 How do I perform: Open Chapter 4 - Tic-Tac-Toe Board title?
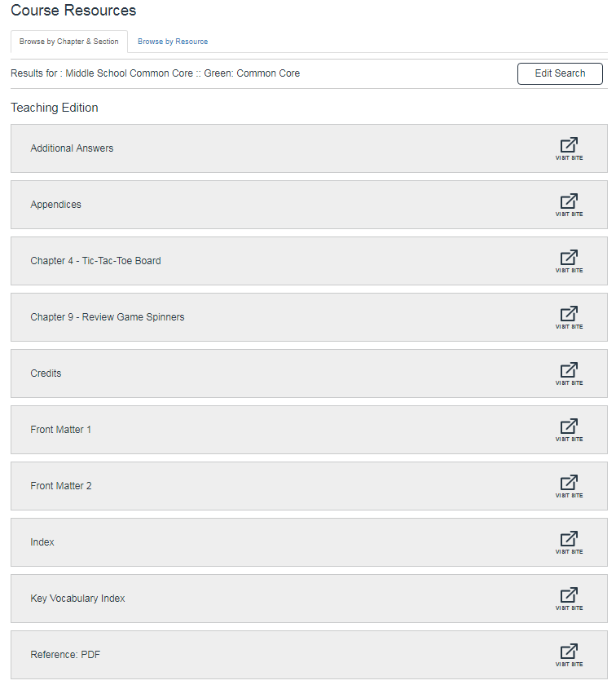point(95,261)
